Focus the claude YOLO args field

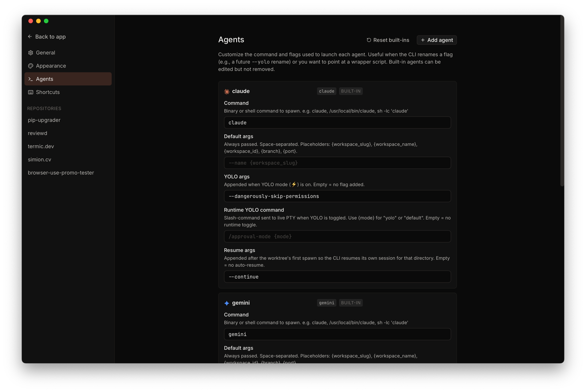337,196
